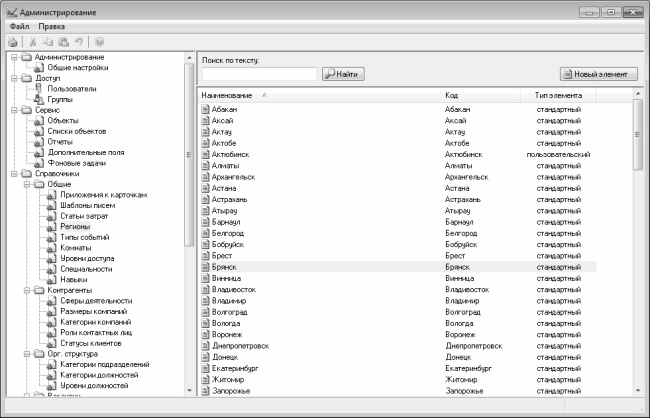
Task: Click the search text input field
Action: click(259, 74)
